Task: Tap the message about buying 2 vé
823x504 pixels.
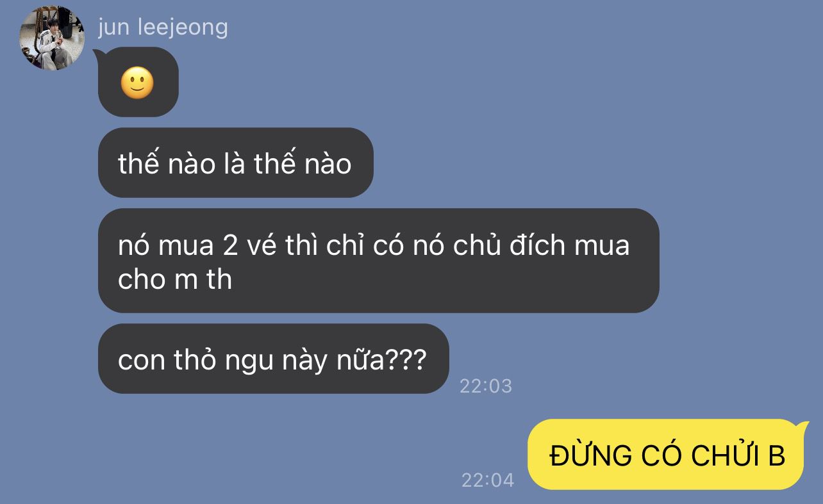Action: click(x=378, y=261)
